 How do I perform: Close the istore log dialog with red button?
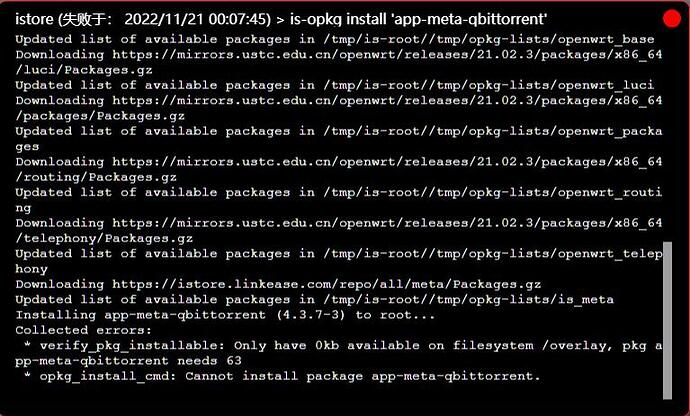671,17
